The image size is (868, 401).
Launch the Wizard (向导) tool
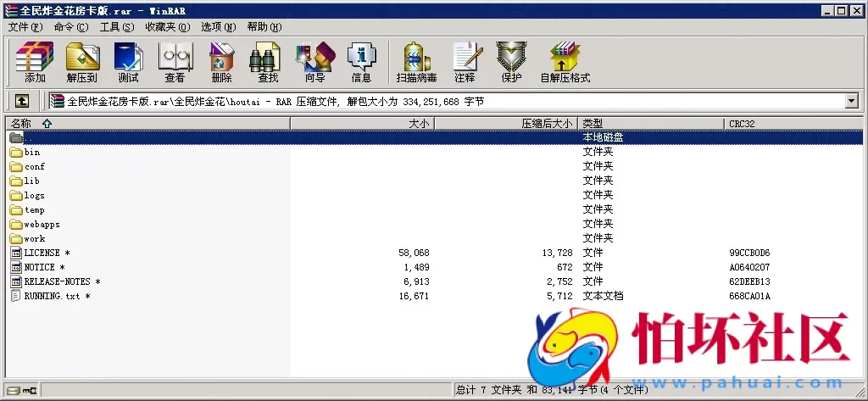click(x=315, y=62)
